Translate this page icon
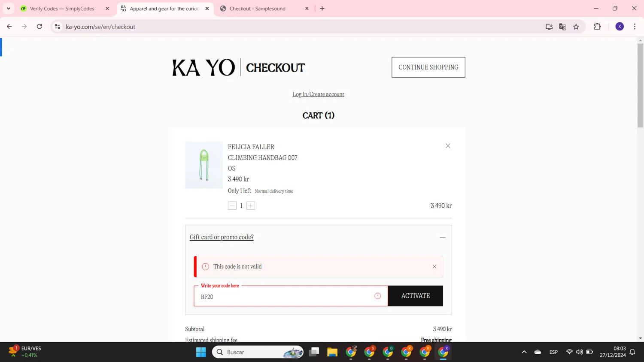644x362 pixels. coord(562,27)
